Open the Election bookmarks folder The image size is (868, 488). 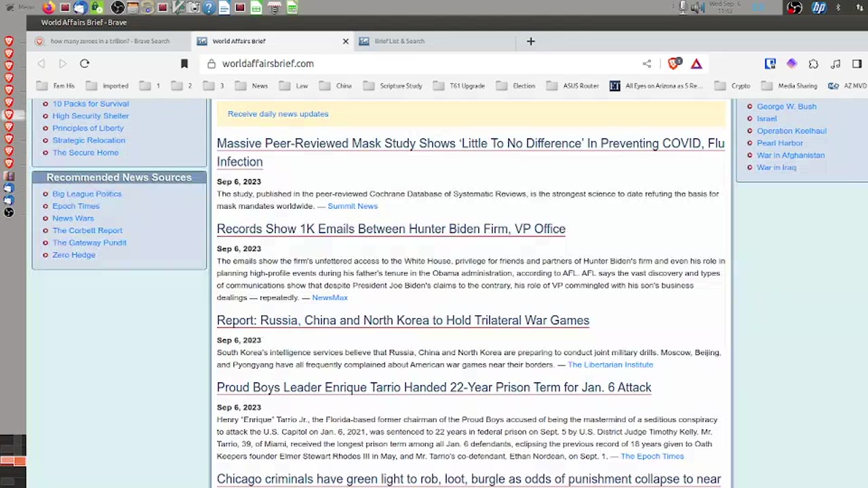pyautogui.click(x=515, y=86)
